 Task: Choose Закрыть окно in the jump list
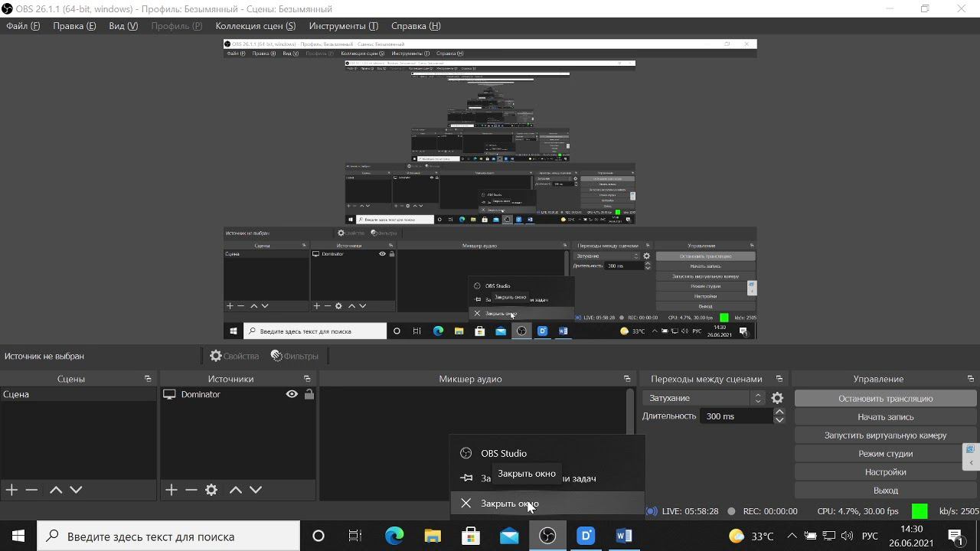[x=547, y=504]
